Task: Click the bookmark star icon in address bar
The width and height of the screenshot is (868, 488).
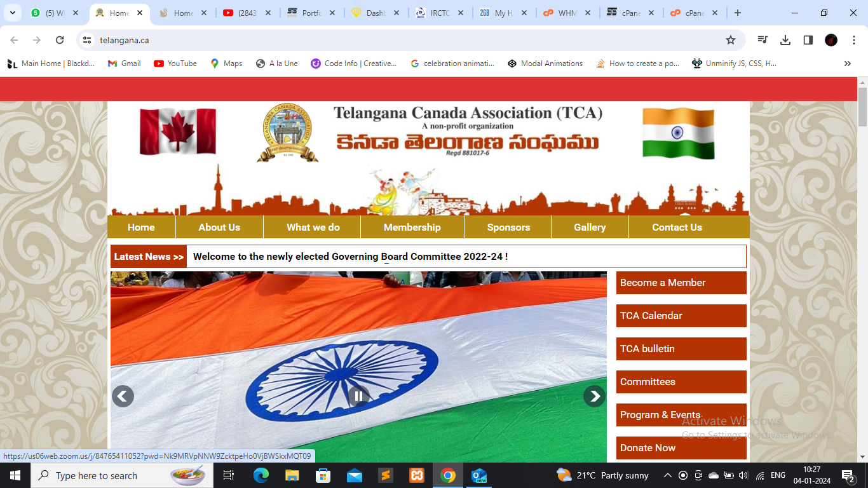Action: (x=731, y=40)
